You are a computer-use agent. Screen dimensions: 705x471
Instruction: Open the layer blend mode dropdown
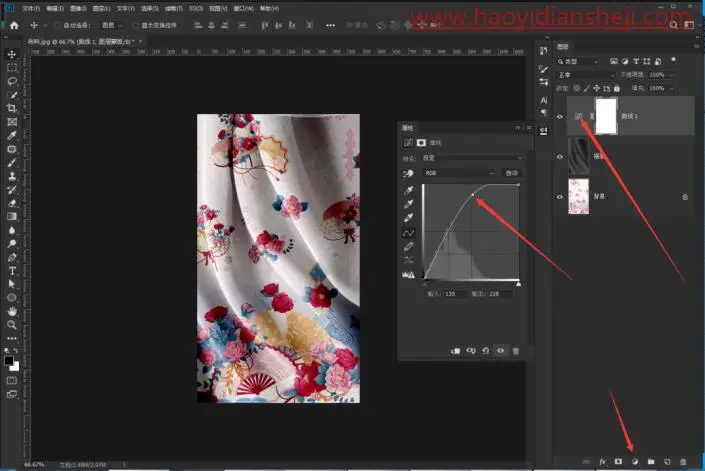[586, 75]
